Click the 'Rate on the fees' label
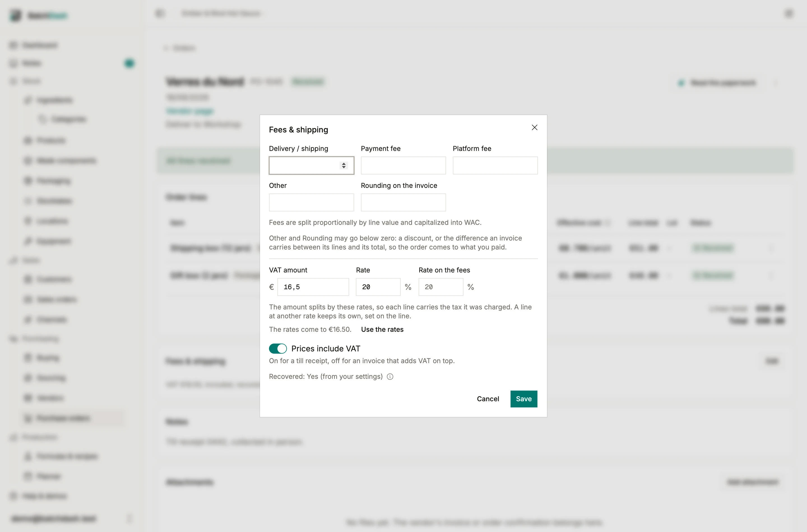The height and width of the screenshot is (532, 807). (x=444, y=270)
